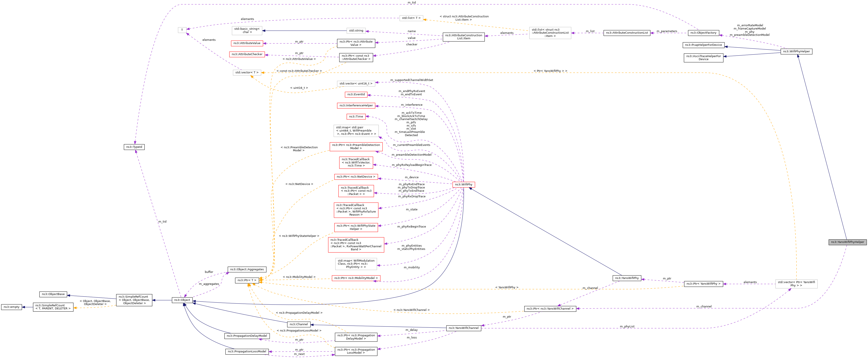Click ns3::Ptr< ns3::YansWifiChannel > node
868x358 pixels.
click(x=550, y=309)
